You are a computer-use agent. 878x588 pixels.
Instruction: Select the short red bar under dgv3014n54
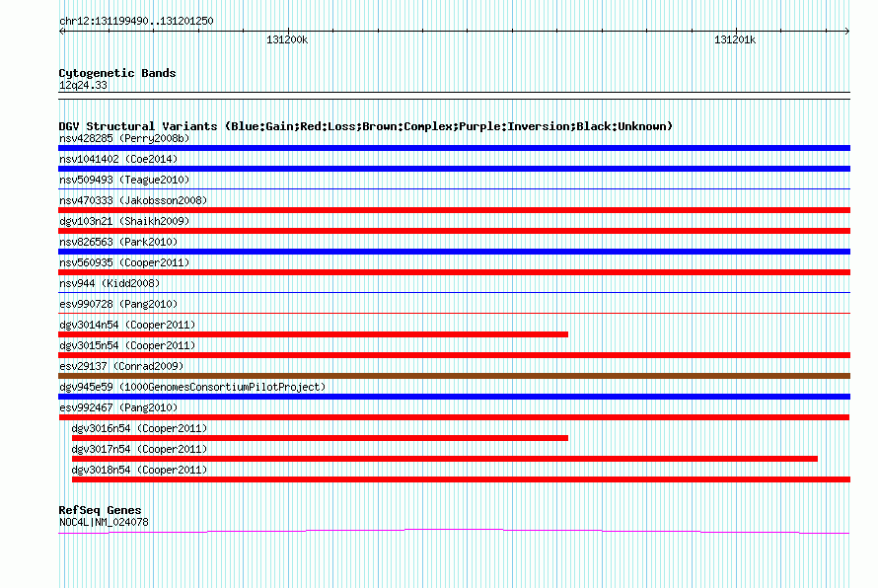[x=313, y=334]
